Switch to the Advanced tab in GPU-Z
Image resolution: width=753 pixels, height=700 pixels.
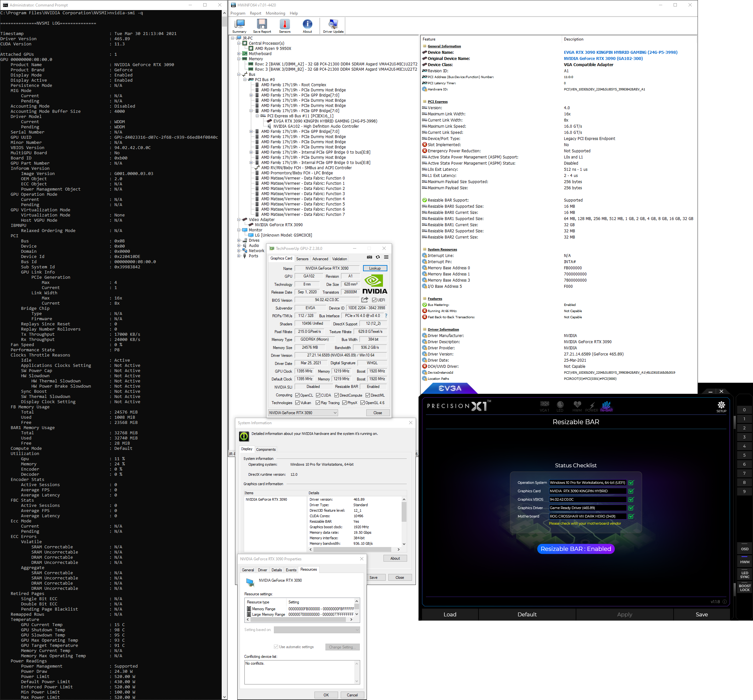(320, 259)
